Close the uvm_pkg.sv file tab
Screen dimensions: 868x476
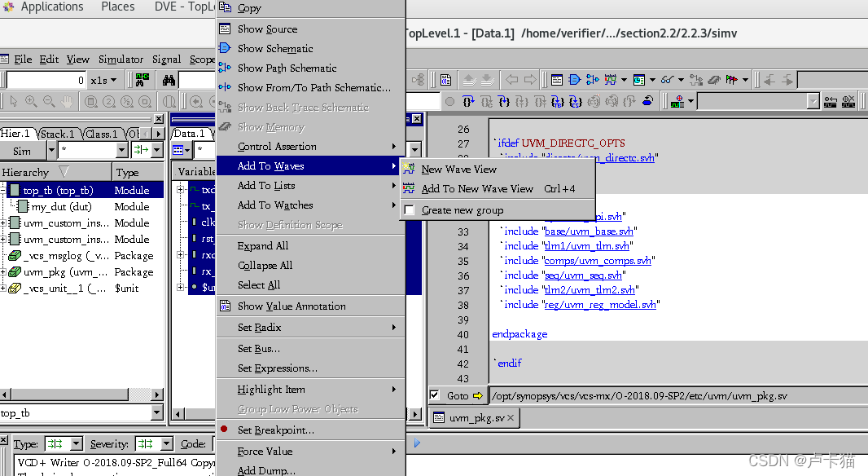(x=511, y=418)
